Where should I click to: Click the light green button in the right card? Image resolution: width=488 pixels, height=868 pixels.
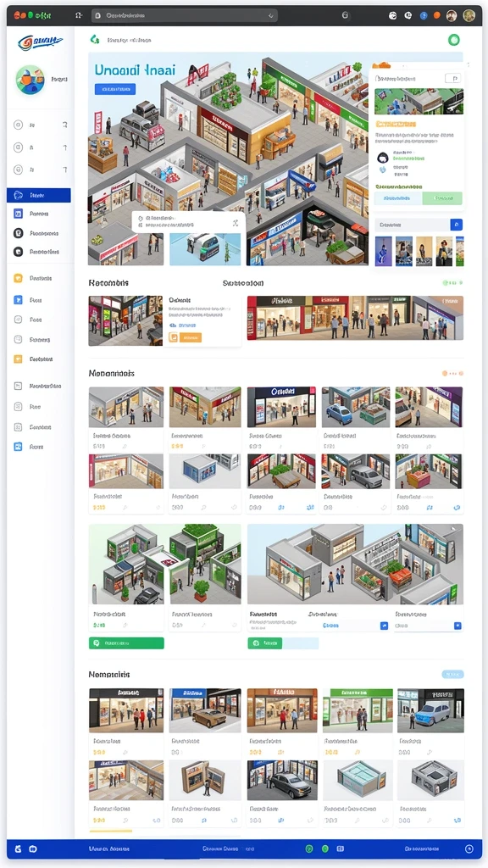point(442,198)
